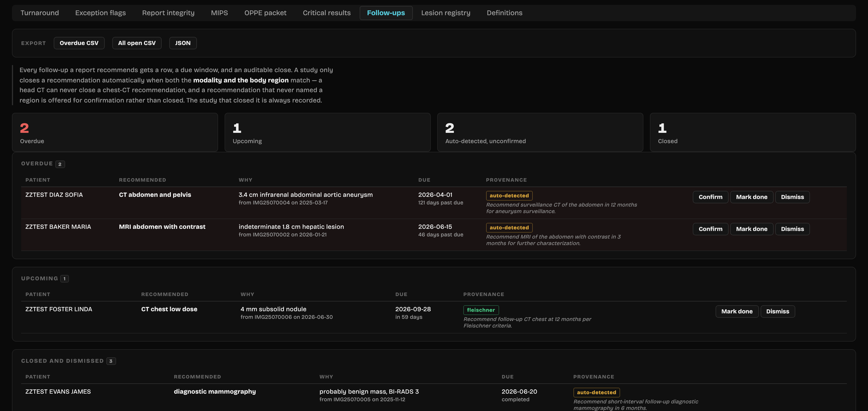Click source 'from IMG25070002 on 2026-01-21'
This screenshot has height=411, width=868.
(x=282, y=235)
